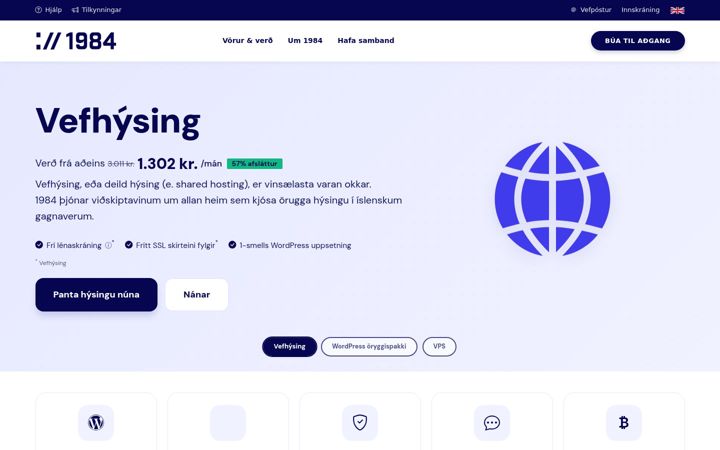This screenshot has height=450, width=720.
Task: Click the help question mark icon
Action: click(39, 10)
